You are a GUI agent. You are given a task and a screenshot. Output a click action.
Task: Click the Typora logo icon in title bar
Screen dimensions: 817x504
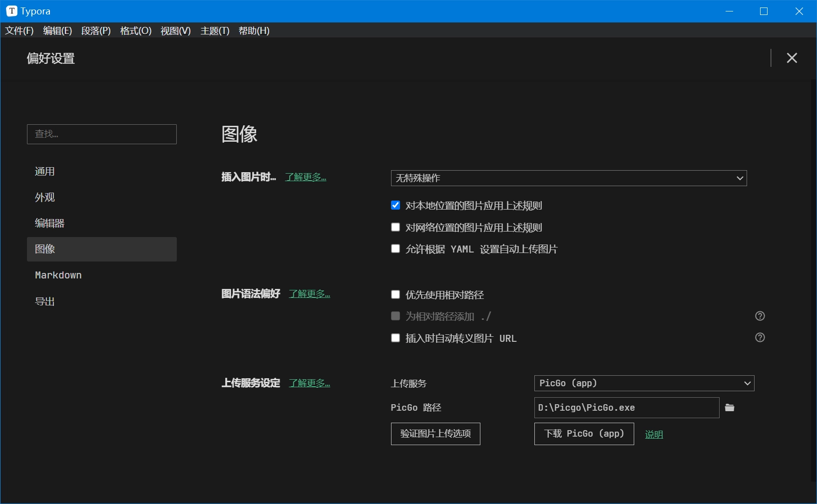click(x=11, y=11)
